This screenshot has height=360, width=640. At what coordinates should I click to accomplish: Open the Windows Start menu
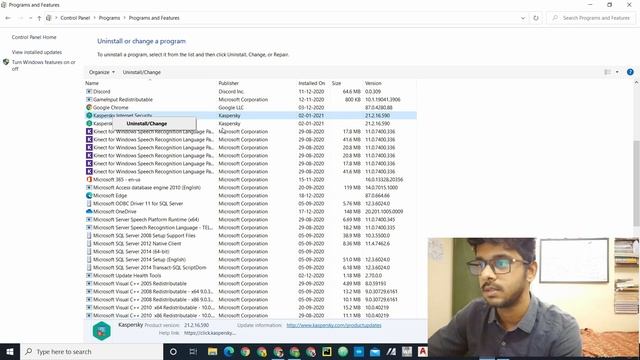(10, 351)
